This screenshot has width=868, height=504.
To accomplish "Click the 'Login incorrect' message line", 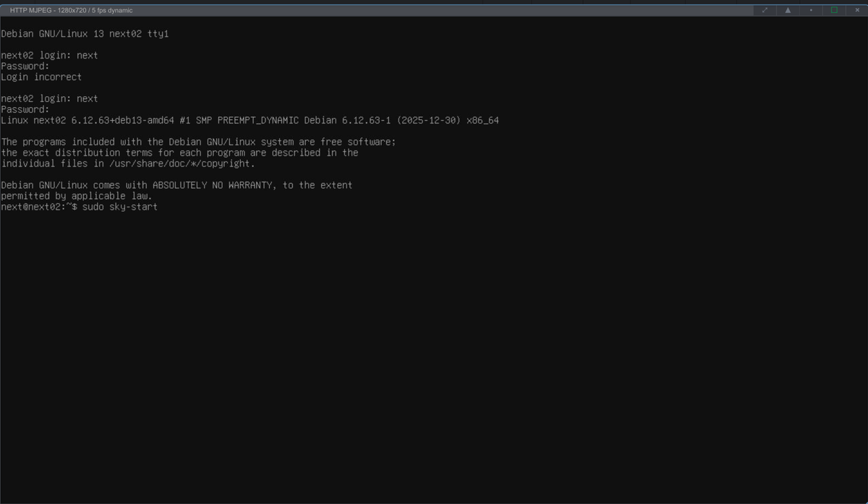I will point(41,77).
